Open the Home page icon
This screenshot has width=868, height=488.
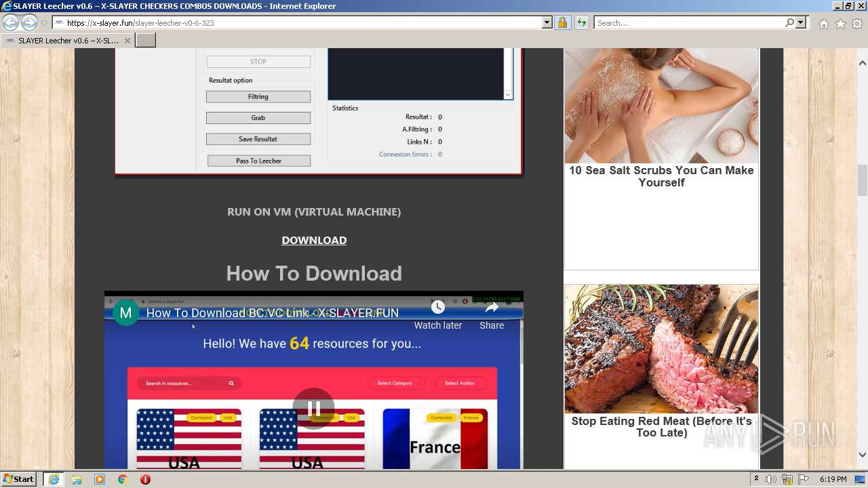pyautogui.click(x=823, y=24)
